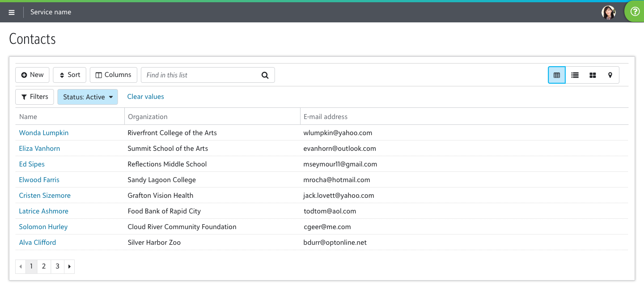Switch to card tile view
Screen dimensions: 644x294
(593, 75)
